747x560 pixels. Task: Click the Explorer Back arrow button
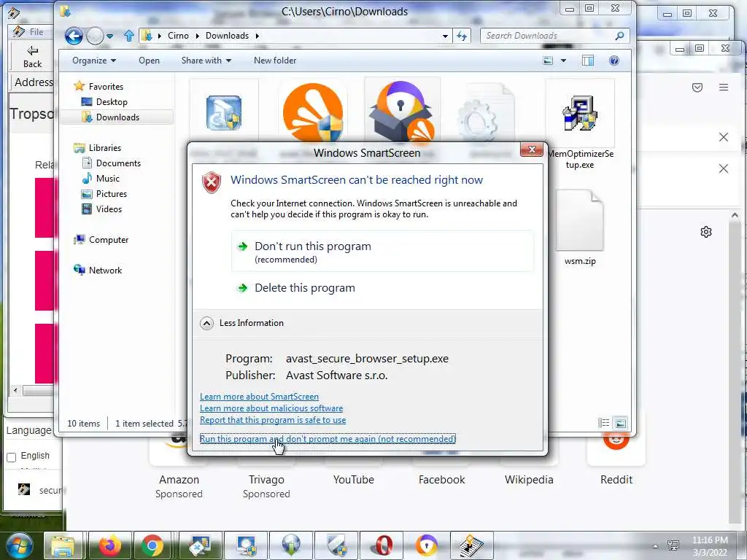[74, 36]
